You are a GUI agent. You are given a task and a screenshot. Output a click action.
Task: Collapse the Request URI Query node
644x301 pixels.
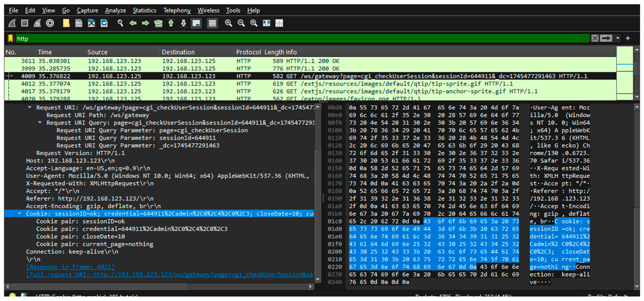(x=40, y=122)
